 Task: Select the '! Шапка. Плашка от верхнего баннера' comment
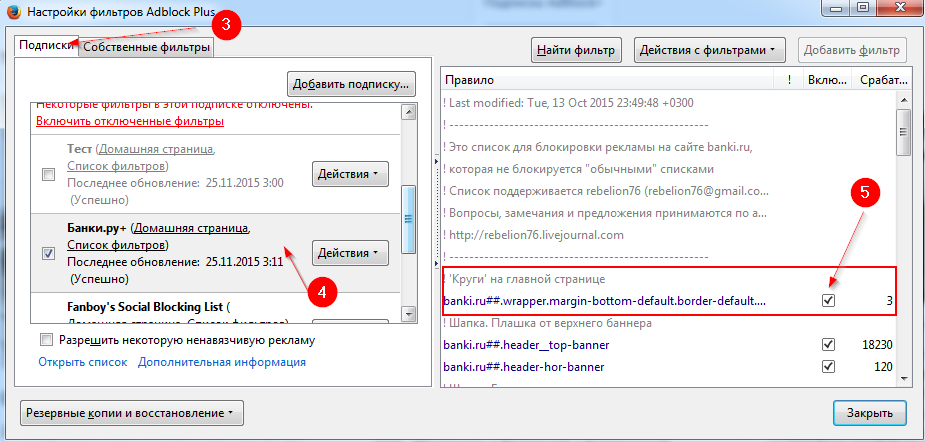tap(668, 323)
